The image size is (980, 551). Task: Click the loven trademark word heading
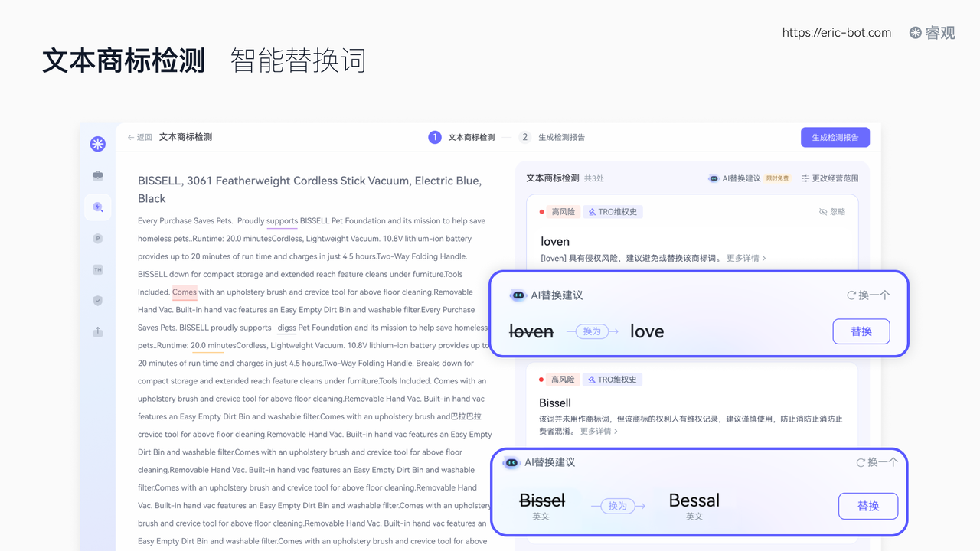point(555,242)
